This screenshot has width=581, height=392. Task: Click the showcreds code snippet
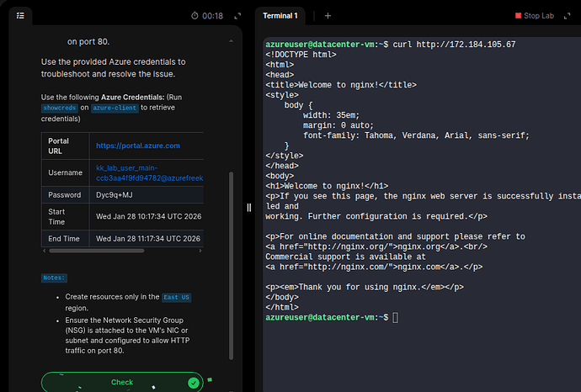(60, 108)
